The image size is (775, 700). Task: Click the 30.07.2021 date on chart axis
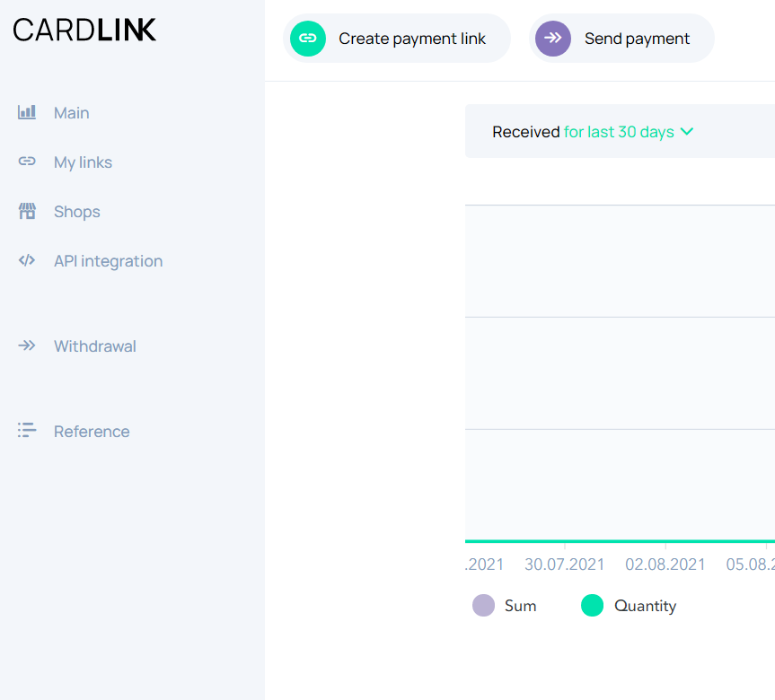coord(565,564)
